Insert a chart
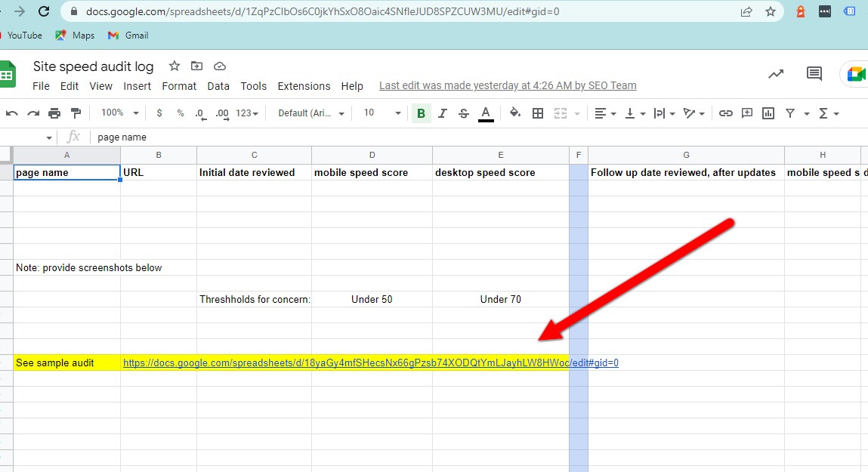868x472 pixels. [768, 113]
